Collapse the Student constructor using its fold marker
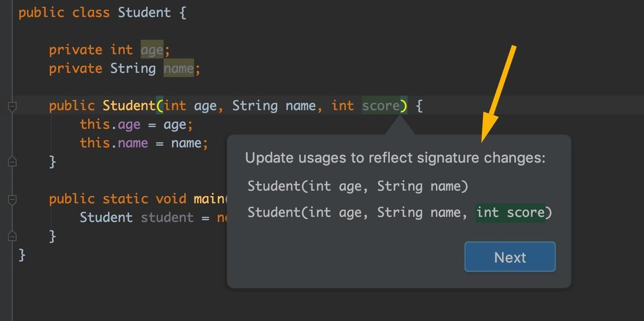This screenshot has width=644, height=321. [12, 106]
